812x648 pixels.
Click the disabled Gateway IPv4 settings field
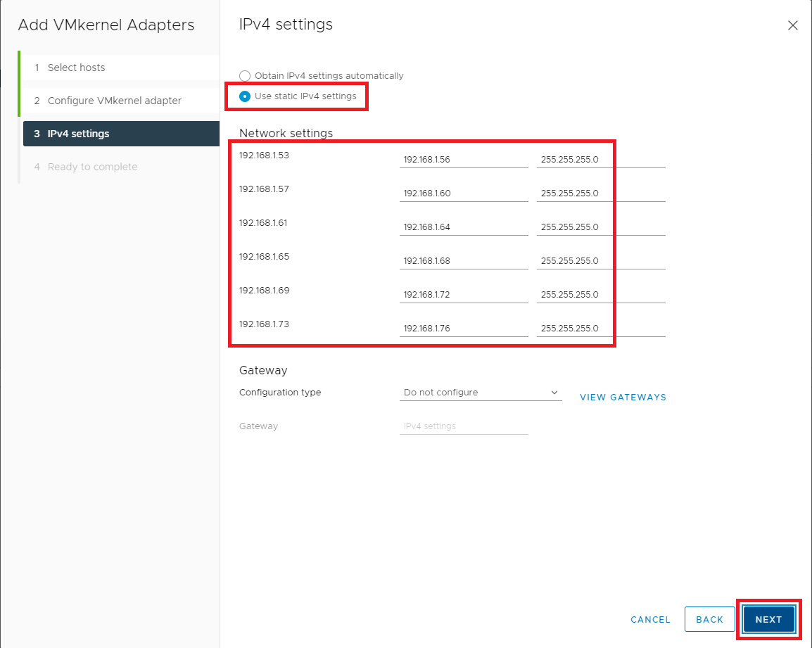click(x=463, y=426)
